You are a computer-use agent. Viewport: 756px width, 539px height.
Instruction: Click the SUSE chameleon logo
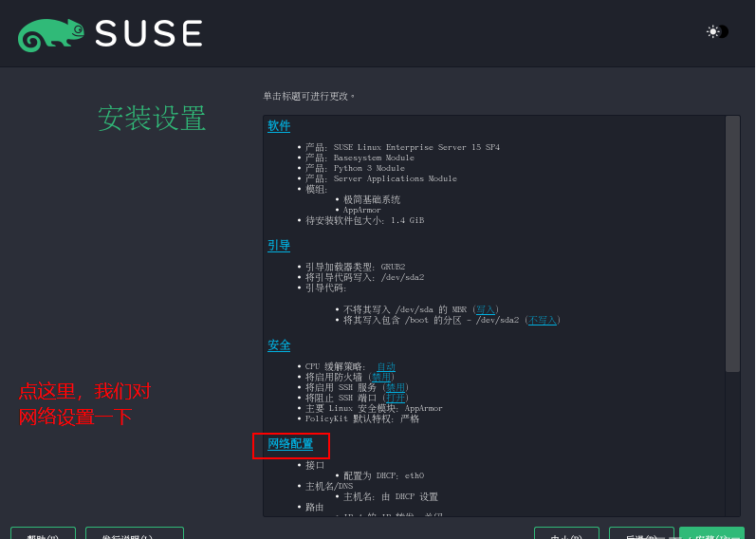[x=51, y=35]
